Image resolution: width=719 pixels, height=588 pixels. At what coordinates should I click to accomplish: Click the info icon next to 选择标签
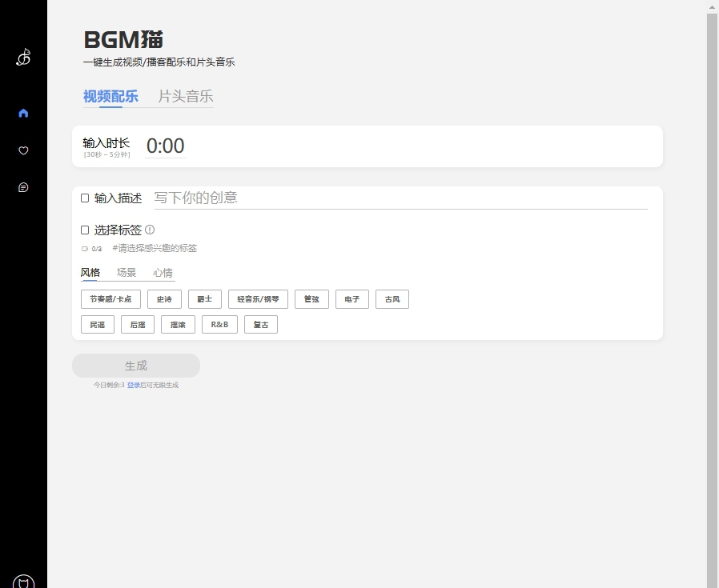[x=150, y=230]
